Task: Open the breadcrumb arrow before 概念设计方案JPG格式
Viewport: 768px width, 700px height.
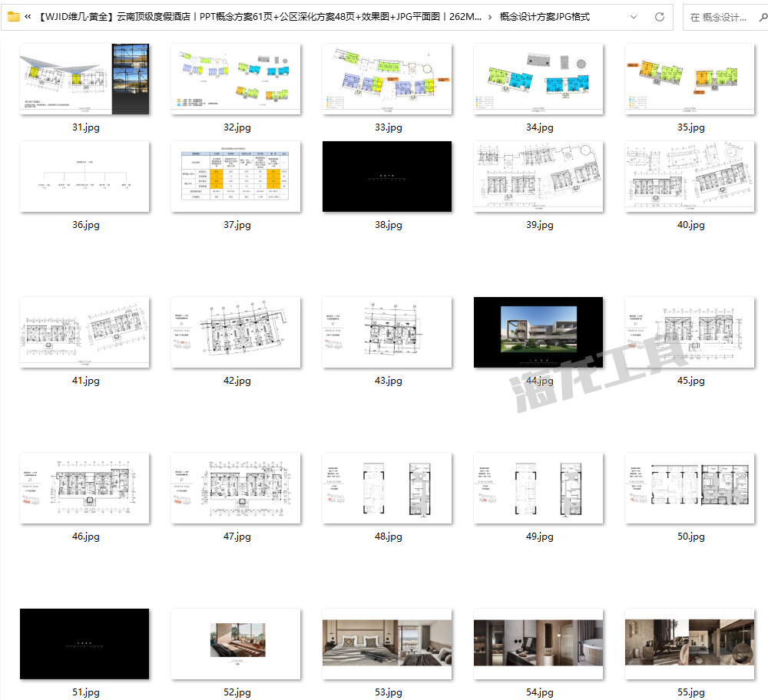Action: [490, 17]
